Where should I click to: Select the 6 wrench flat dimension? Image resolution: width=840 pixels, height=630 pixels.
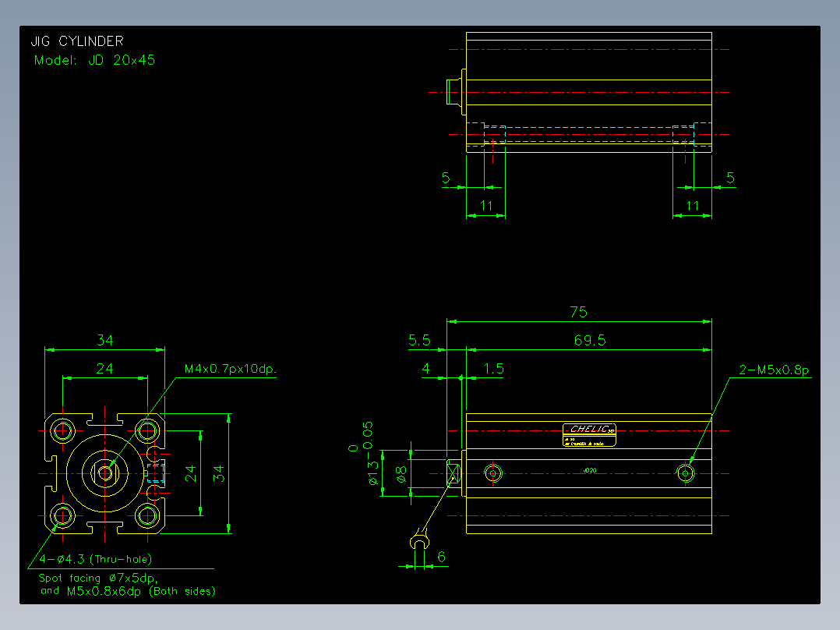[441, 557]
